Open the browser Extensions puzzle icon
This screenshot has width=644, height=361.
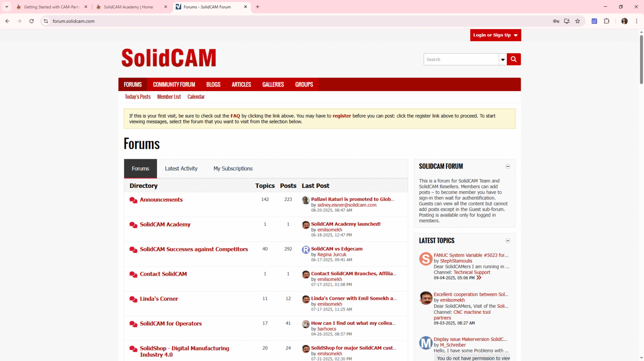point(607,21)
